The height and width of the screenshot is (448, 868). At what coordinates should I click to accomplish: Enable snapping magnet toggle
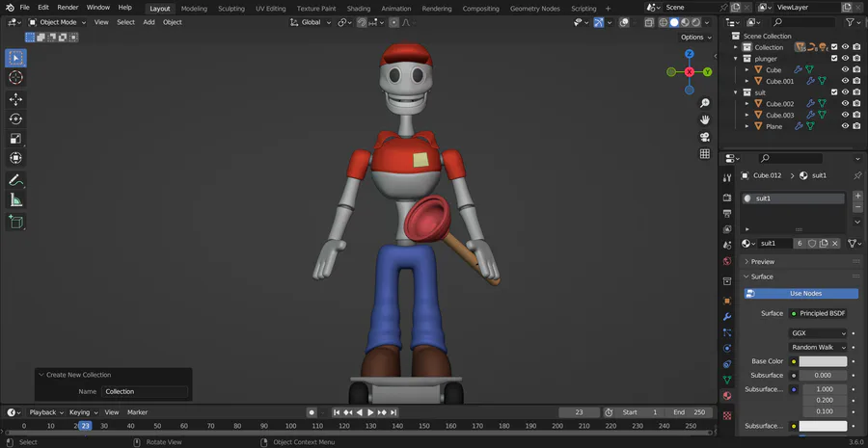click(x=362, y=23)
